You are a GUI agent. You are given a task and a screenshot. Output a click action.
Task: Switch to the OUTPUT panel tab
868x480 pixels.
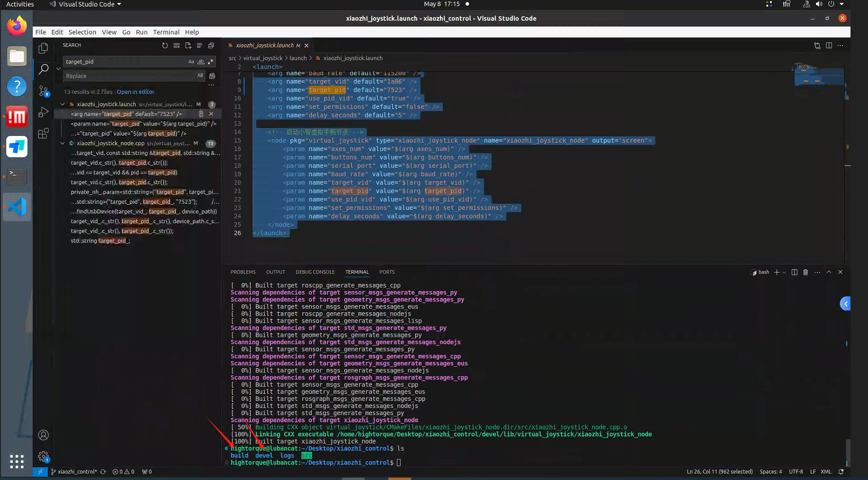tap(276, 272)
